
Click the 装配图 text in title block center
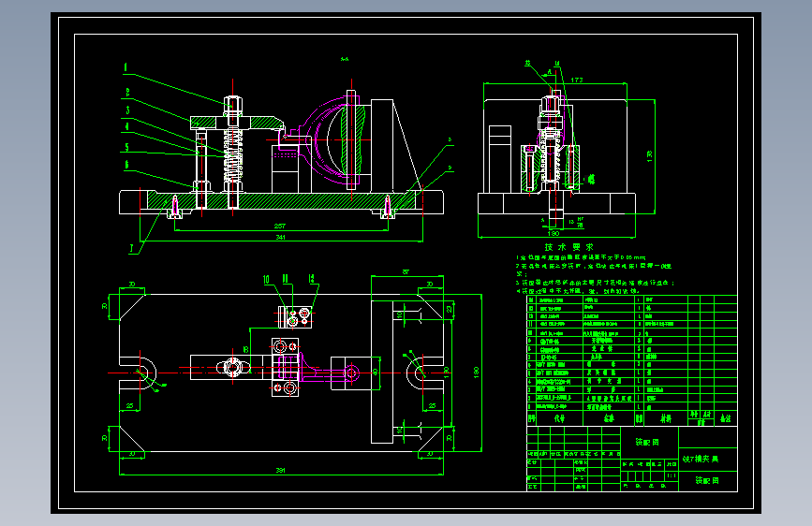[647, 442]
